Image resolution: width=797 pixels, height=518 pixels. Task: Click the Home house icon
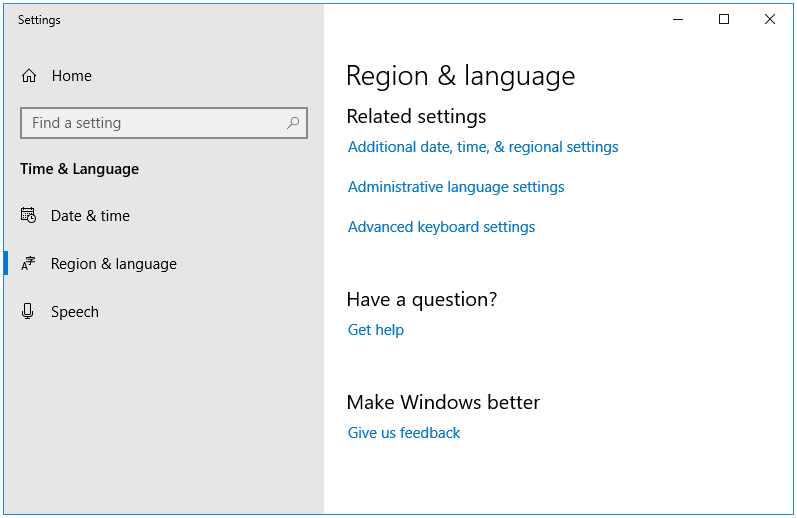(x=29, y=76)
